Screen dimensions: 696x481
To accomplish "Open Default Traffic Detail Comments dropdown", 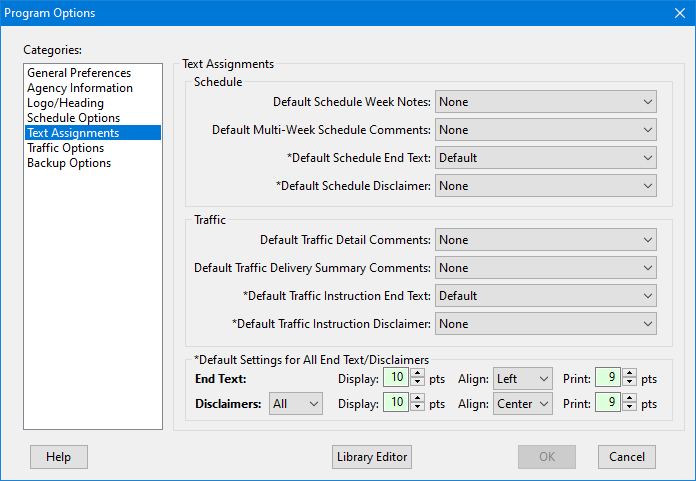I will 546,240.
